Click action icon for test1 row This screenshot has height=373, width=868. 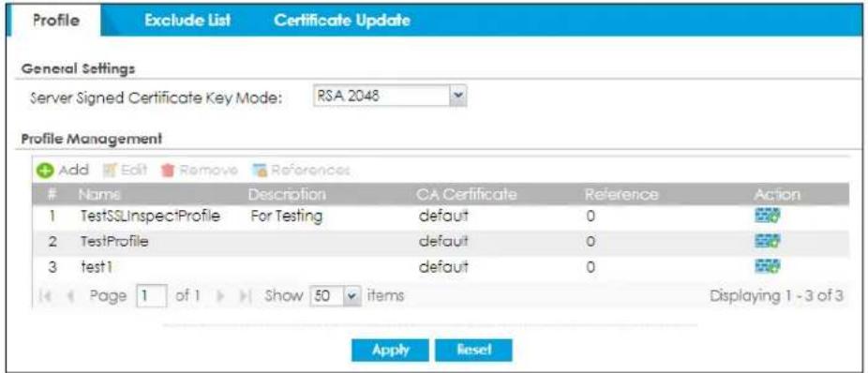(x=767, y=268)
